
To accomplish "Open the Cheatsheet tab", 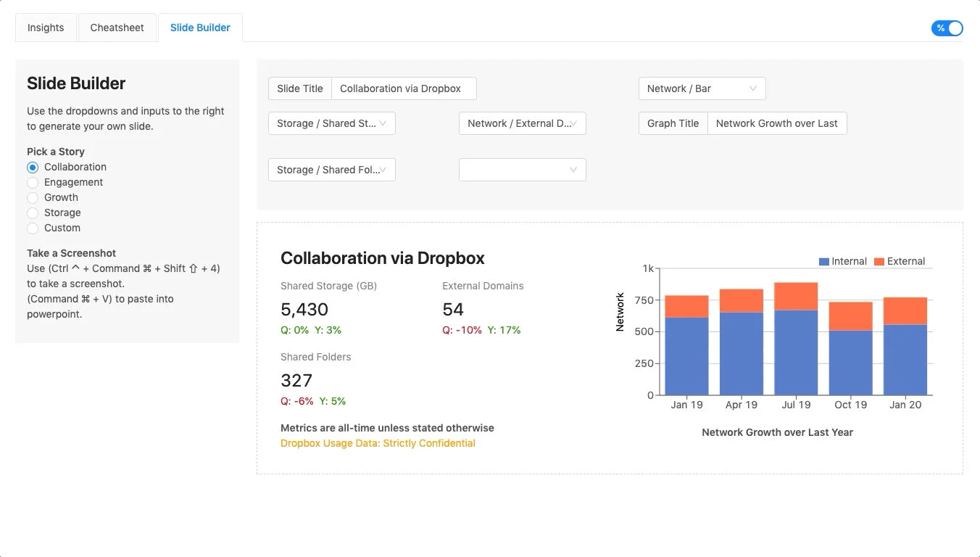I will tap(117, 28).
